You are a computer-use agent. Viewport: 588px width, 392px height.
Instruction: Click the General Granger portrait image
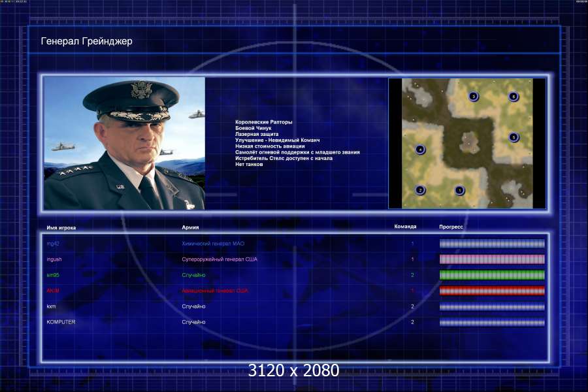(x=125, y=143)
